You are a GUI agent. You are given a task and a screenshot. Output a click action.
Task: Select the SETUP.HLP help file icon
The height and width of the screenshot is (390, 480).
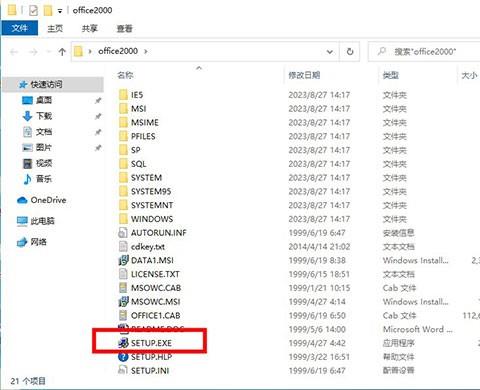point(123,357)
